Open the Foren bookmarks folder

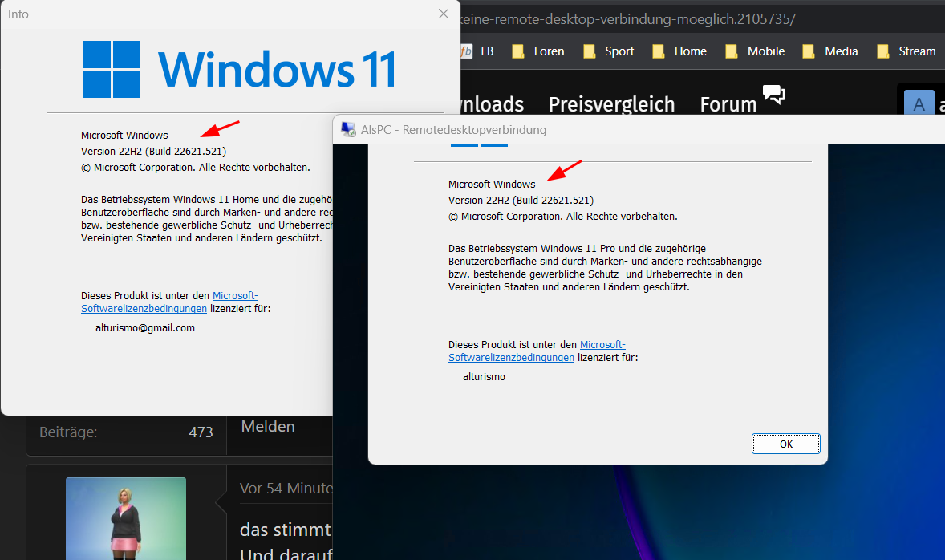click(538, 51)
